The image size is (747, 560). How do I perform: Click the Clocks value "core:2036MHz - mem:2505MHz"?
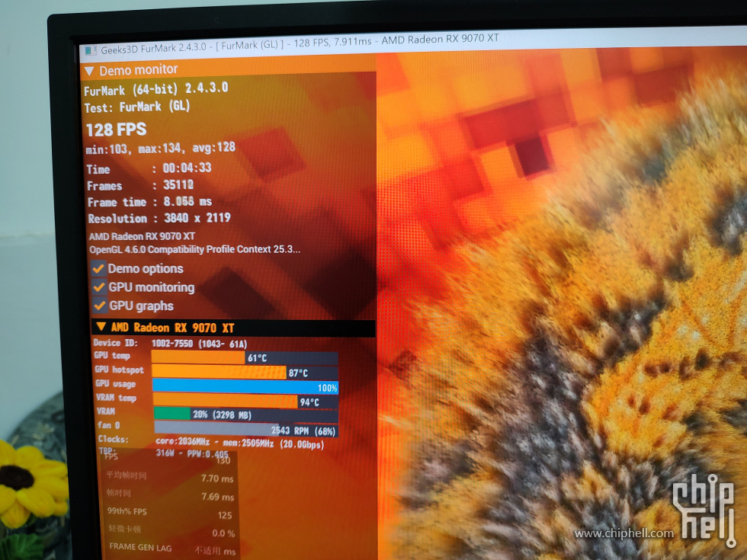pos(215,442)
